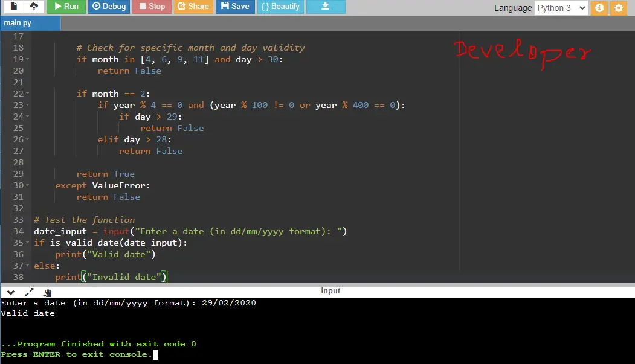Create a new file with the page icon
The height and width of the screenshot is (364, 635).
(x=13, y=7)
